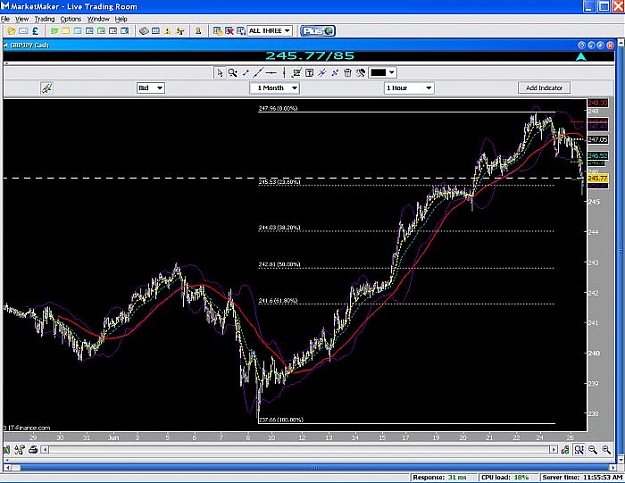
Task: Select the short trend line tool
Action: pos(246,73)
